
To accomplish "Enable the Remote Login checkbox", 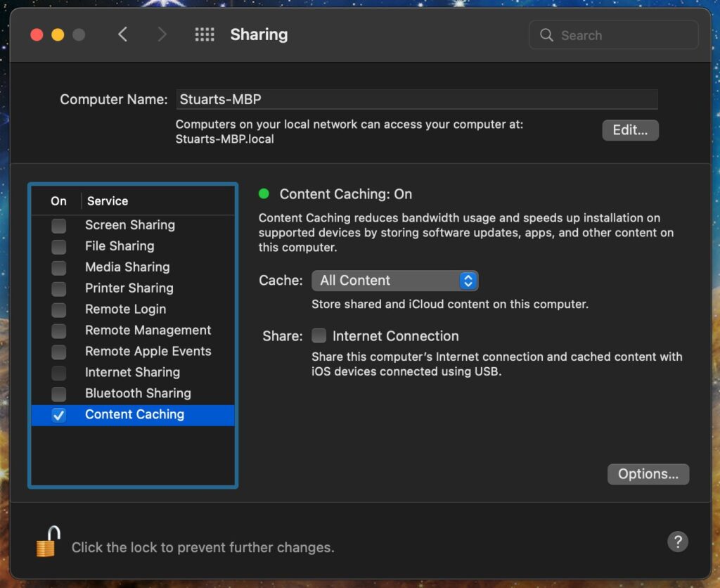I will click(x=59, y=310).
